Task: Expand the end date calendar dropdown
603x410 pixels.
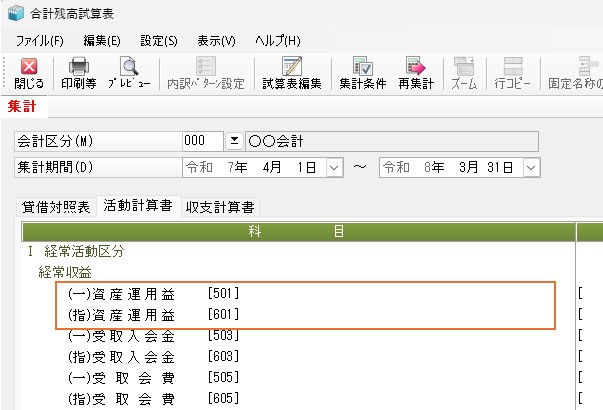Action: point(530,167)
